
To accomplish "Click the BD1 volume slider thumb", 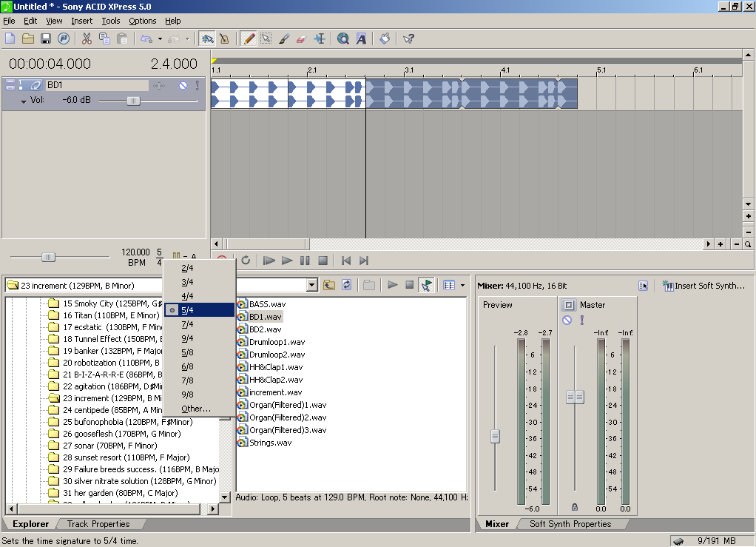I will pyautogui.click(x=133, y=101).
